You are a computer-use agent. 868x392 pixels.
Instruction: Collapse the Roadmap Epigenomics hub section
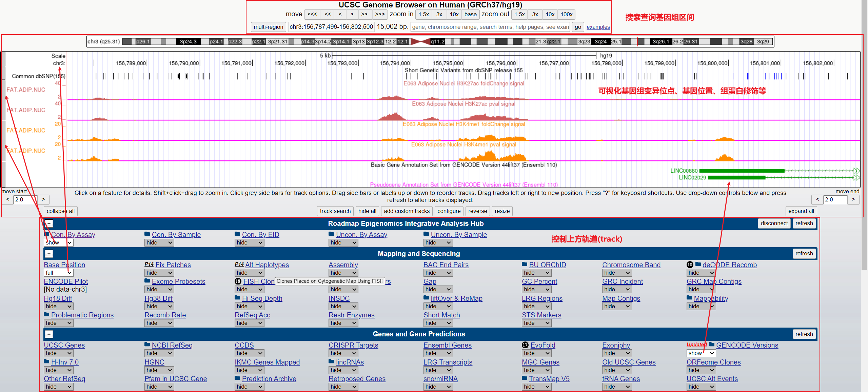pyautogui.click(x=49, y=224)
